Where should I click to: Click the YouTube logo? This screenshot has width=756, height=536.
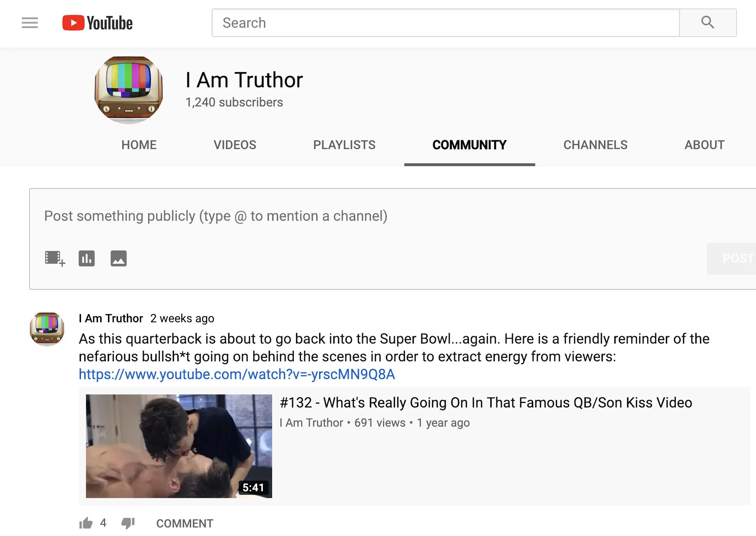(x=97, y=23)
